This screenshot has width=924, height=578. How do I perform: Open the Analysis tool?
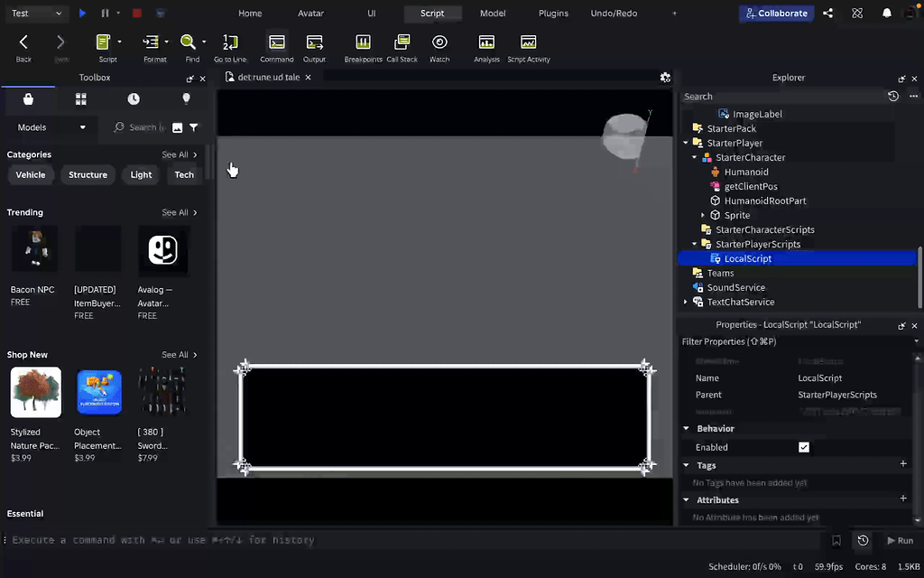coord(486,48)
